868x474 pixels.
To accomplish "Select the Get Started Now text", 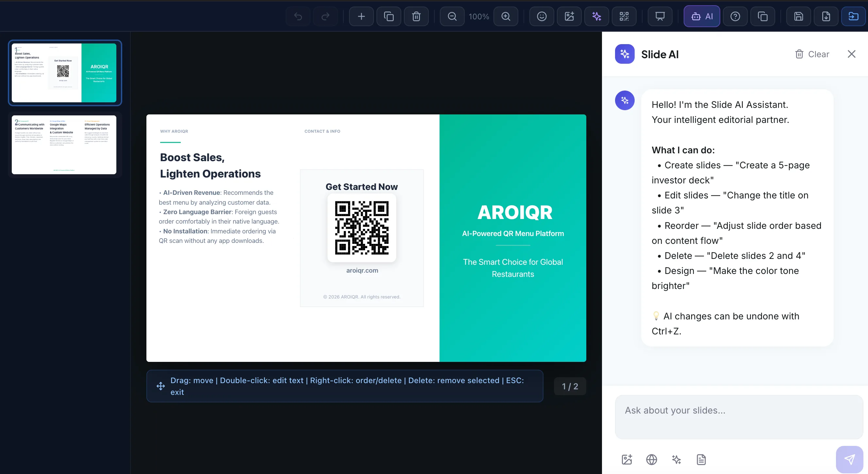I will point(361,187).
